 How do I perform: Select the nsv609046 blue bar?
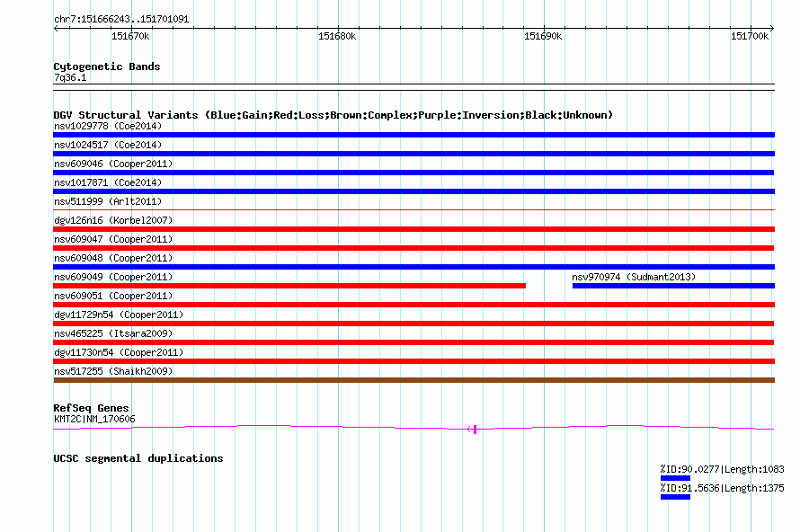point(413,173)
